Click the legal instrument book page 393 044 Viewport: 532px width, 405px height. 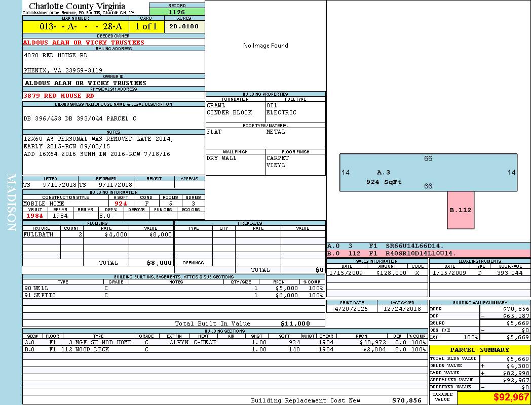[x=509, y=273]
